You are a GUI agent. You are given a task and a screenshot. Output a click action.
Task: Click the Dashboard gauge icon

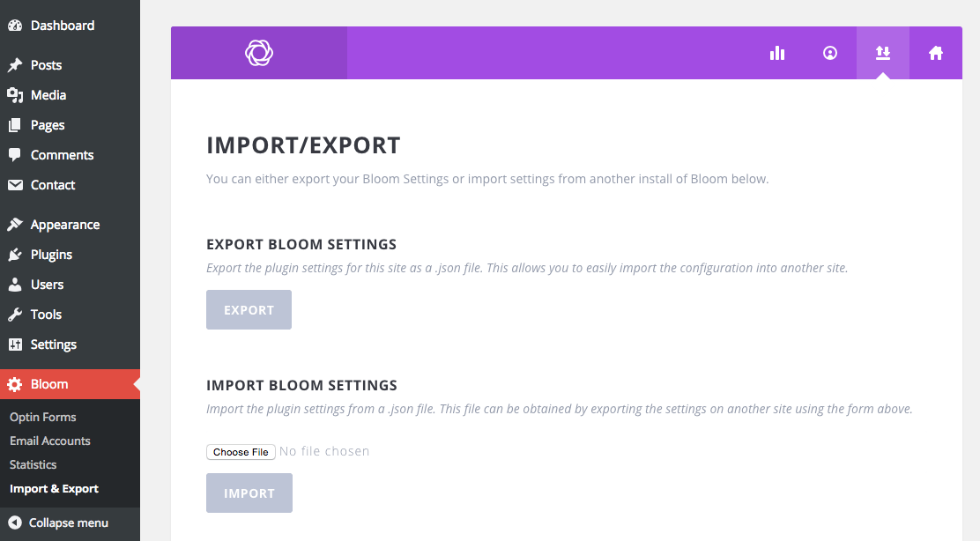(x=15, y=26)
